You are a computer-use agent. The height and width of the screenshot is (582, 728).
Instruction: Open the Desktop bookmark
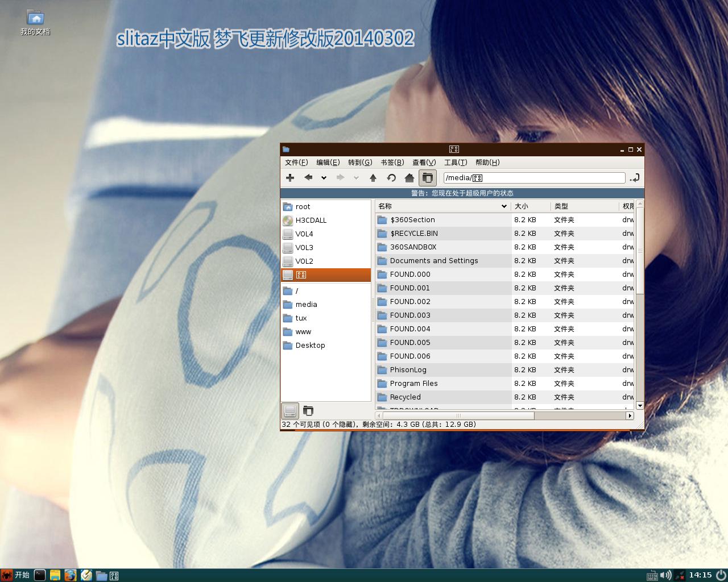pos(326,346)
